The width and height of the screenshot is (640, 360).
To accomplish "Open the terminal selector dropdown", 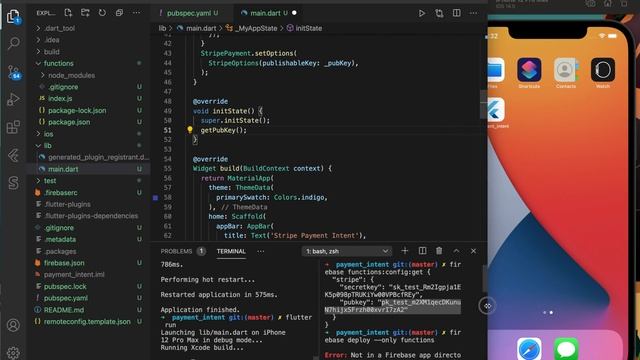I will click(347, 251).
